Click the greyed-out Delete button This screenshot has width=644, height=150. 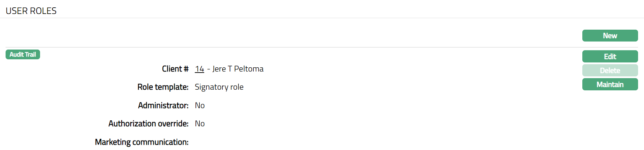coord(610,70)
